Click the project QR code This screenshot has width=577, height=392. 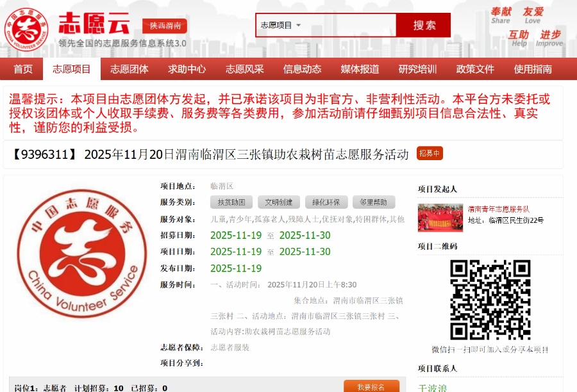click(490, 299)
